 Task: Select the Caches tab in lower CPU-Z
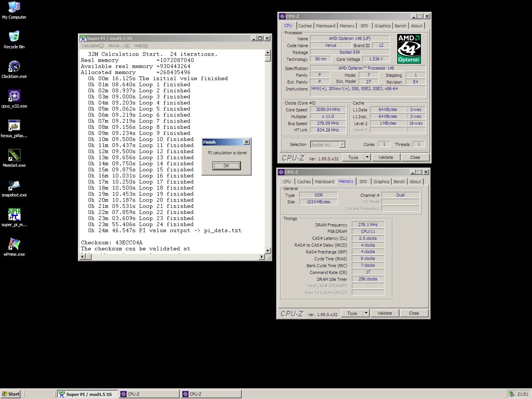pyautogui.click(x=304, y=182)
